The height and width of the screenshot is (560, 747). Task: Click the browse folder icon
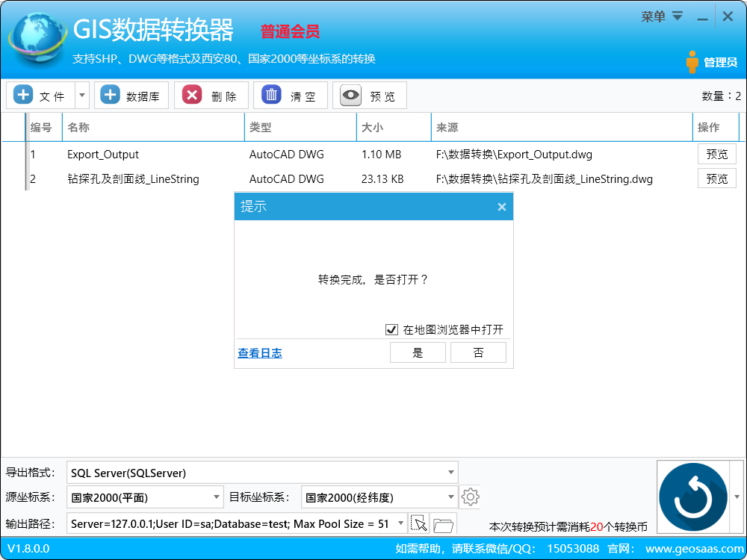pyautogui.click(x=444, y=525)
